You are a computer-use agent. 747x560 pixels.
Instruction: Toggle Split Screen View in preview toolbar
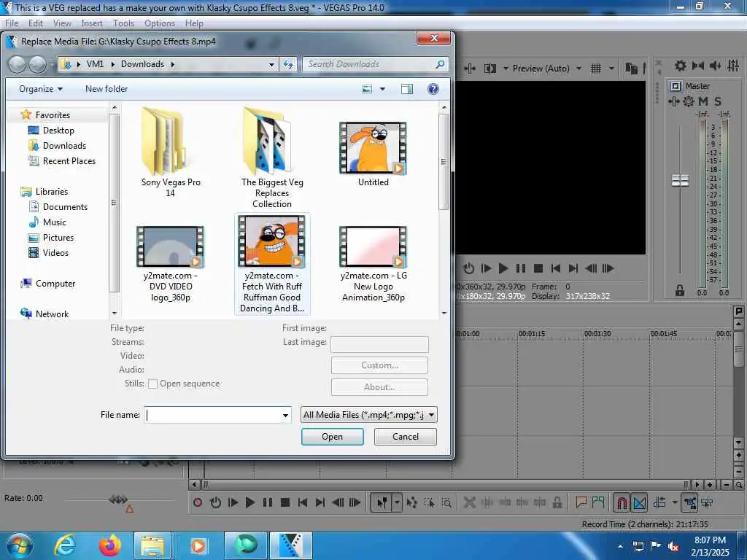pos(489,69)
